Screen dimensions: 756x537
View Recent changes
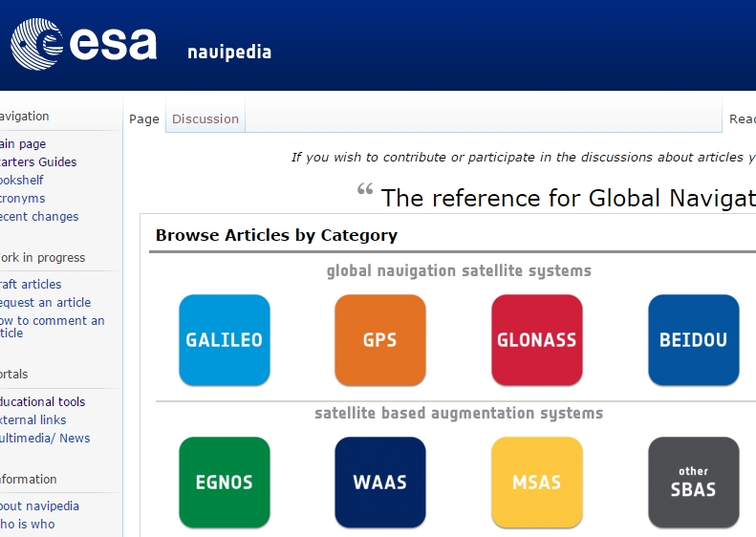click(38, 217)
